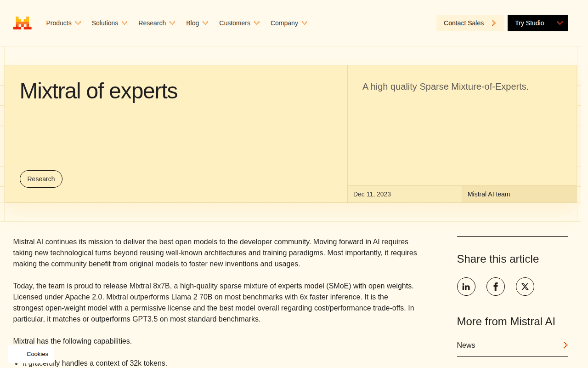
Task: Click the 'Mixtral has the following capabilities' line
Action: tap(73, 341)
